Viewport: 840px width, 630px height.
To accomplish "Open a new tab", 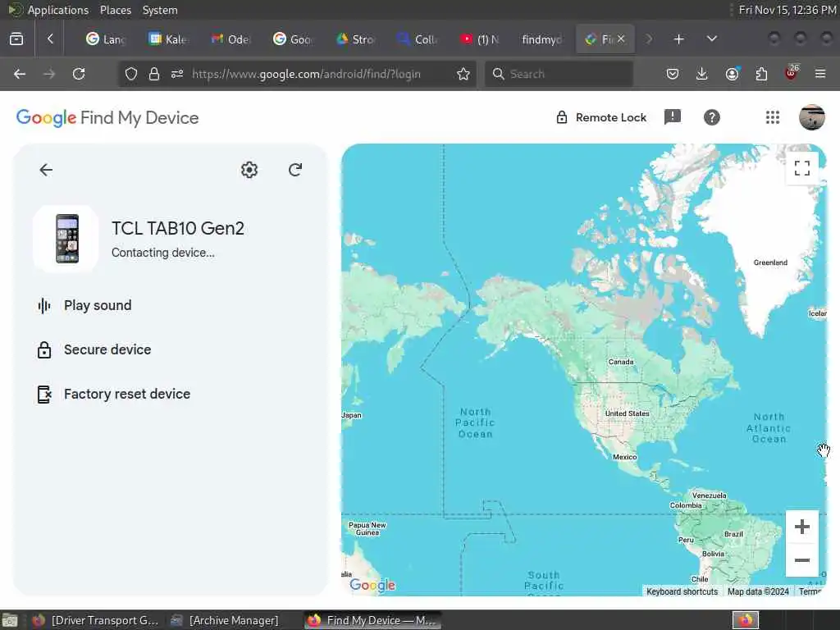I will [678, 39].
